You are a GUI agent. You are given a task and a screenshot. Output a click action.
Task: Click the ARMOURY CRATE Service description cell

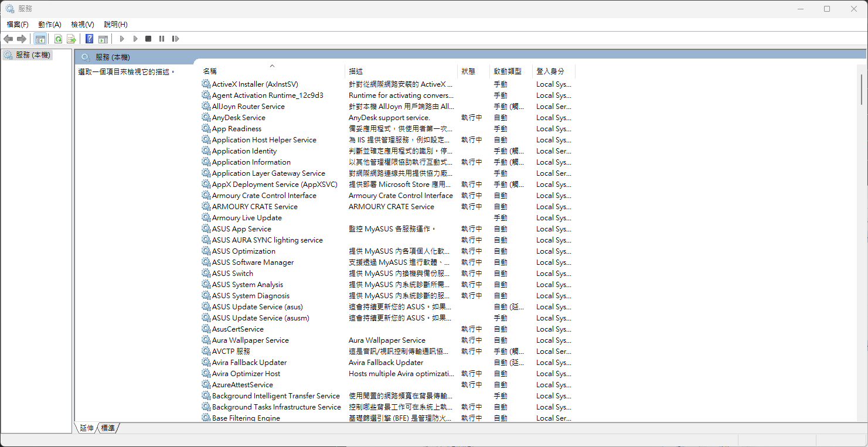(392, 207)
